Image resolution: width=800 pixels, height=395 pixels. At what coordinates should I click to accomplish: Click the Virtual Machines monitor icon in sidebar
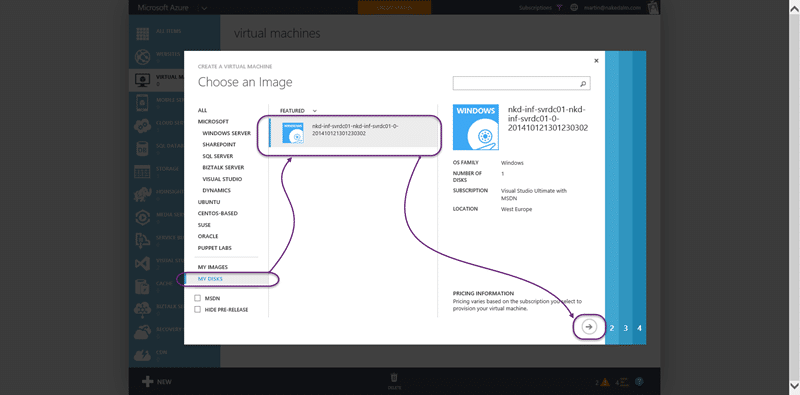142,79
